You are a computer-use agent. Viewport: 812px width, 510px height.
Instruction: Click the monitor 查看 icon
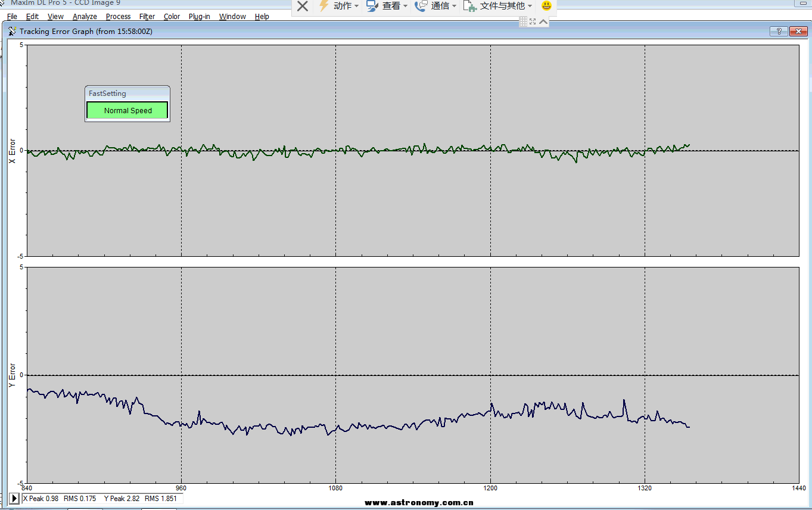pos(372,6)
